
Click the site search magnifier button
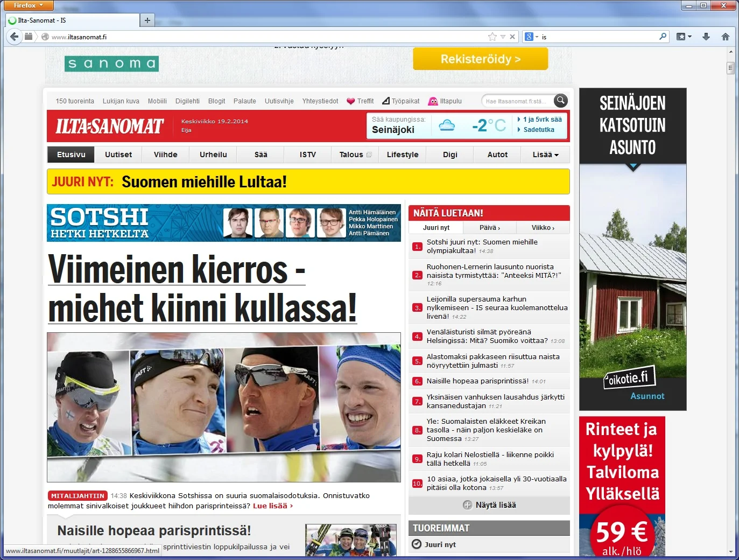point(561,101)
